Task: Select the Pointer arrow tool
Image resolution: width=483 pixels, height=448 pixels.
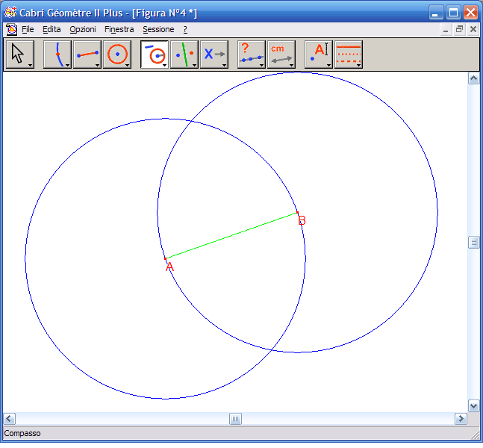Action: click(x=20, y=55)
